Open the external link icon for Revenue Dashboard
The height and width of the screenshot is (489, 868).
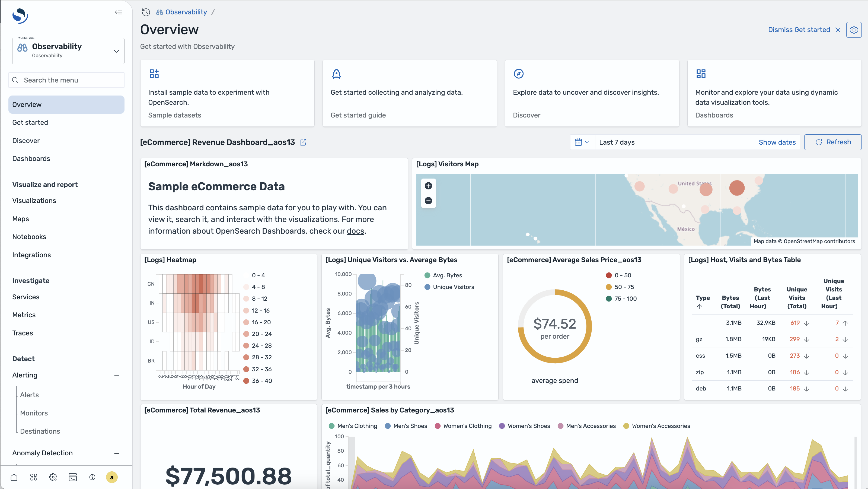[304, 142]
